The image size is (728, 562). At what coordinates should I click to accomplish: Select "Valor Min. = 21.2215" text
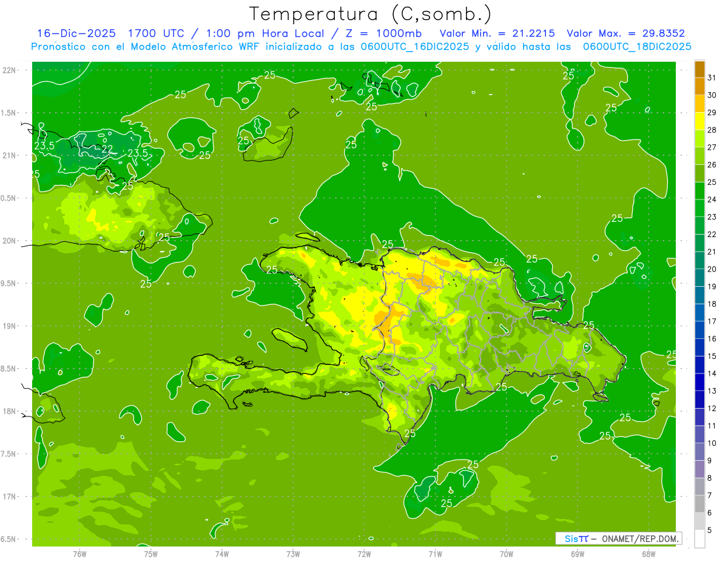[497, 33]
